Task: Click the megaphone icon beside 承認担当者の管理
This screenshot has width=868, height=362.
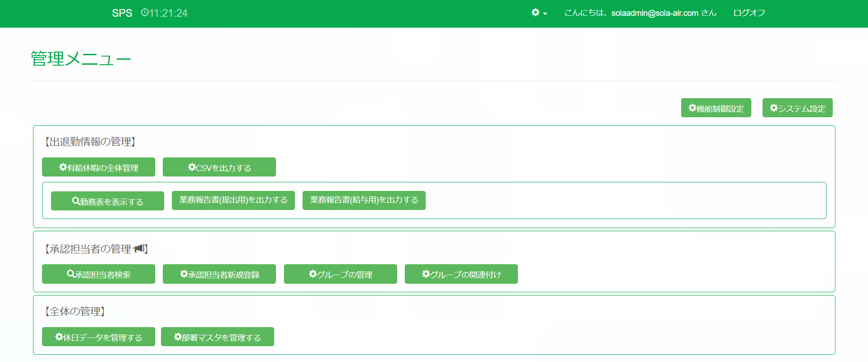Action: 139,248
